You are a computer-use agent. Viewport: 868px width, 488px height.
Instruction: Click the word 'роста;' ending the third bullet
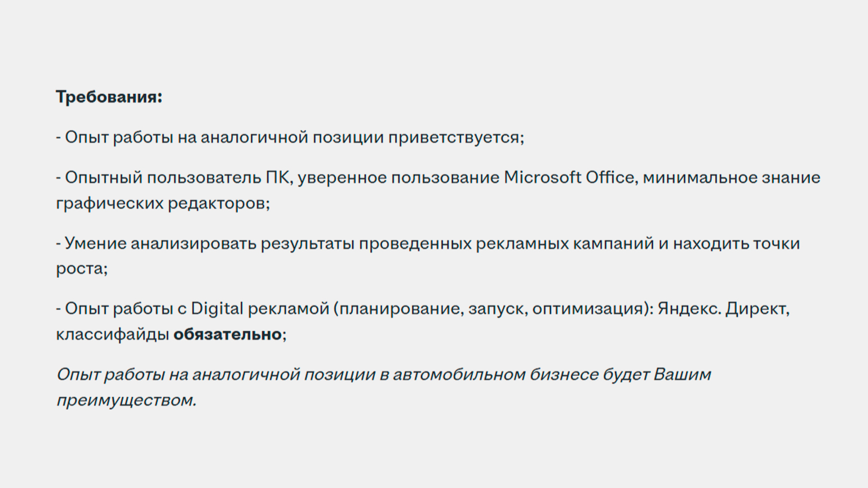tap(82, 269)
